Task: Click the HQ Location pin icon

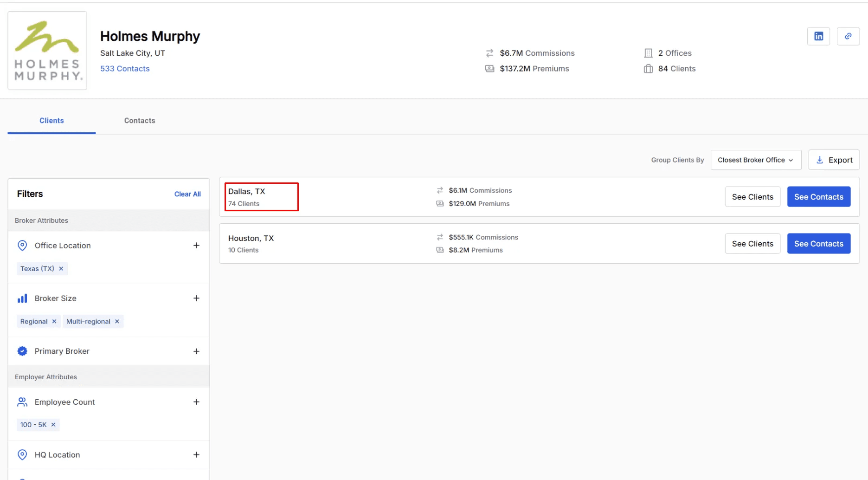Action: [22, 454]
